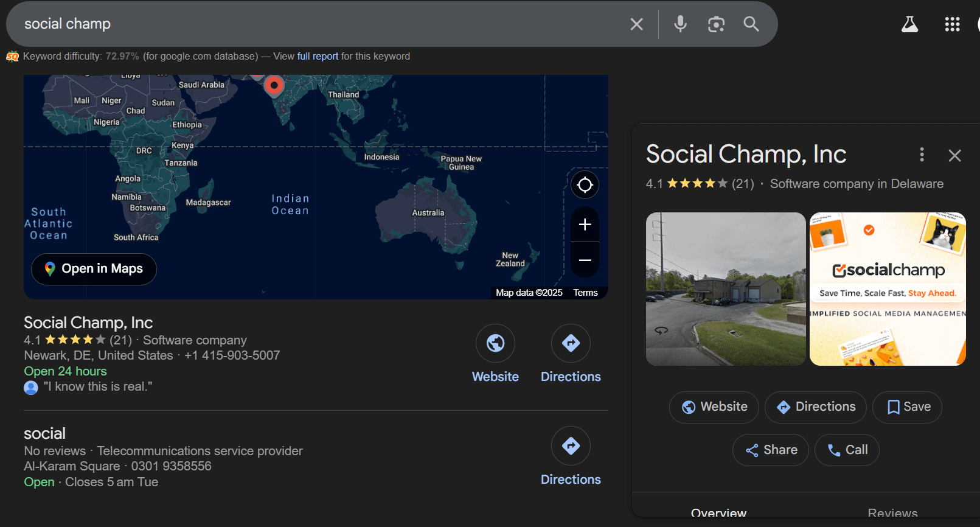Click the magnifying glass search icon
The height and width of the screenshot is (527, 980).
tap(751, 24)
